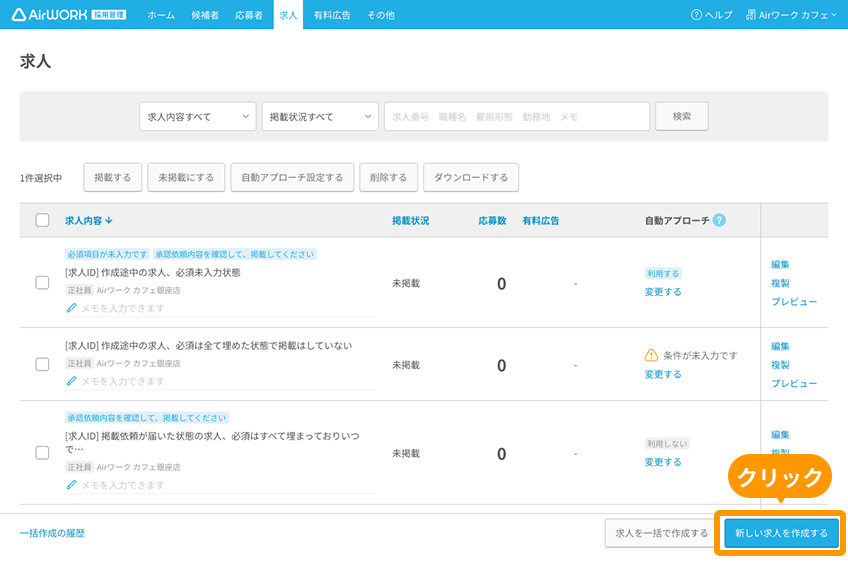
Task: Click 編集 for 掲載依頼が届いた job
Action: coord(780,434)
